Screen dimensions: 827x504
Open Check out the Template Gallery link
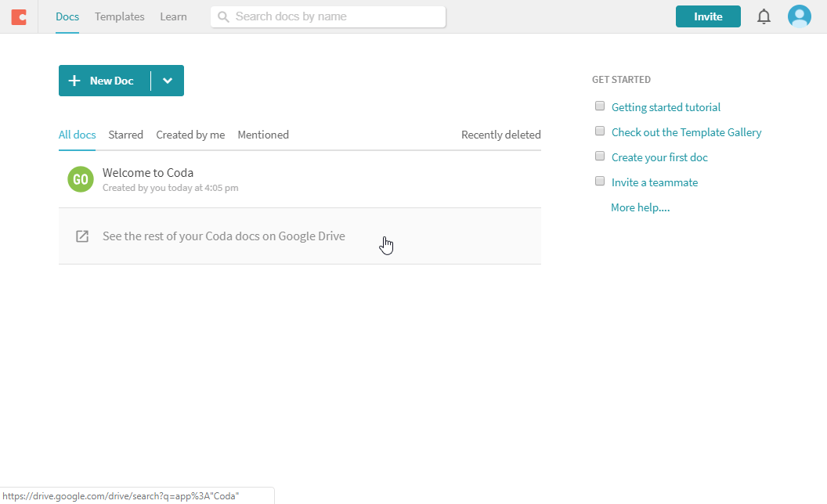[686, 132]
